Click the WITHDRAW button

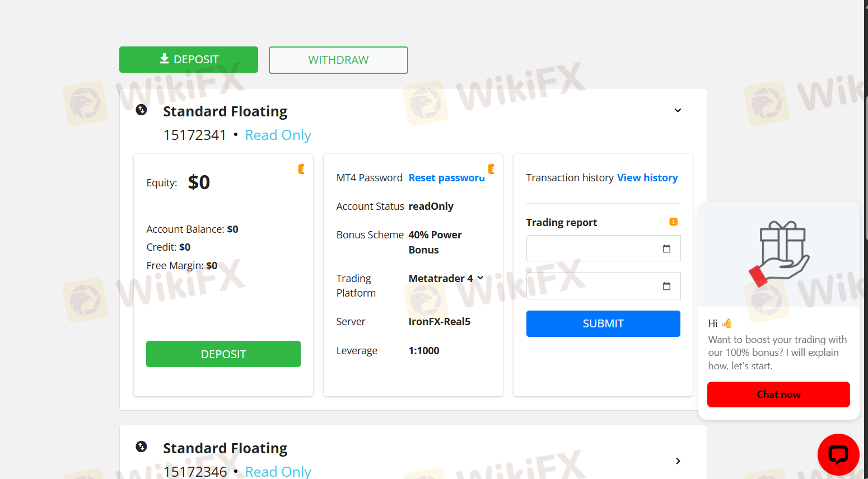(x=338, y=60)
